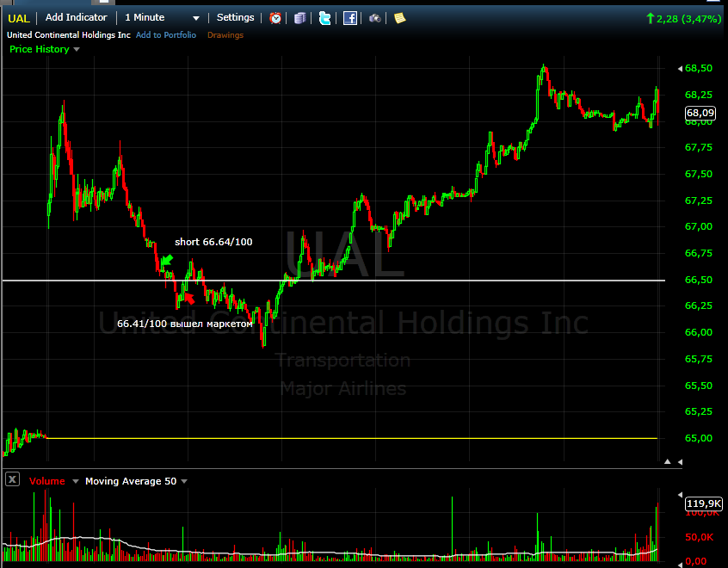Open the stacked documents icon in toolbar
The image size is (728, 568).
(x=299, y=17)
